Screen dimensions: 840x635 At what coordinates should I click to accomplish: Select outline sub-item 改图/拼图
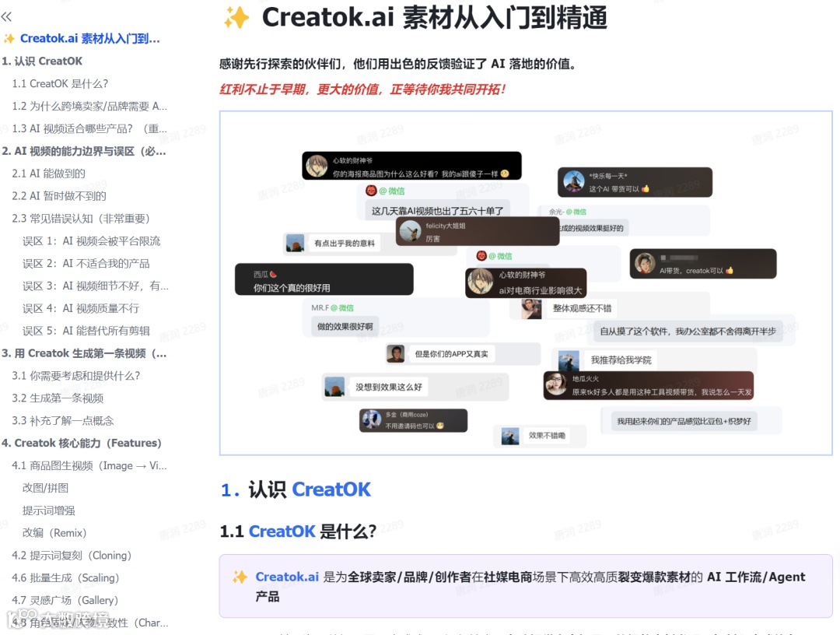46,488
